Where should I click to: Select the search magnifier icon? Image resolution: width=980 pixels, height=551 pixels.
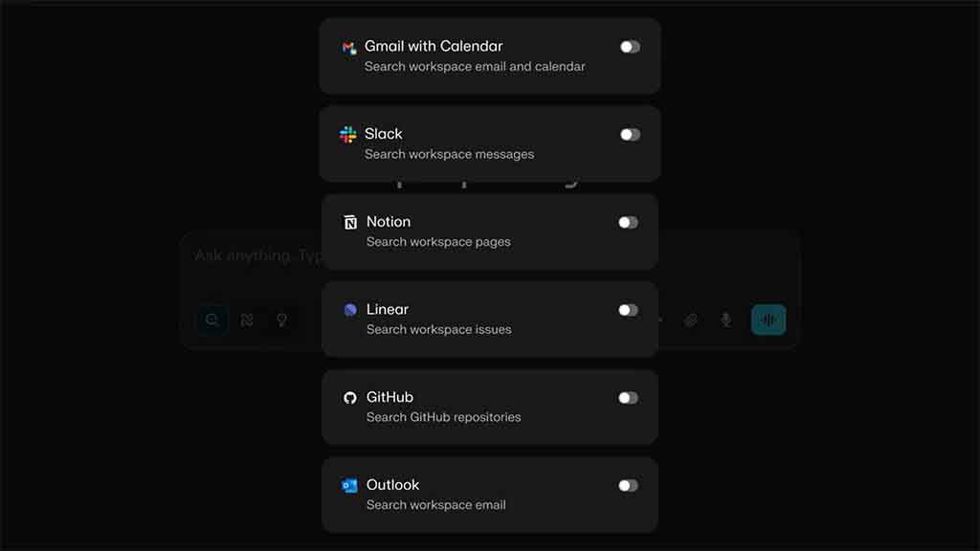[211, 320]
